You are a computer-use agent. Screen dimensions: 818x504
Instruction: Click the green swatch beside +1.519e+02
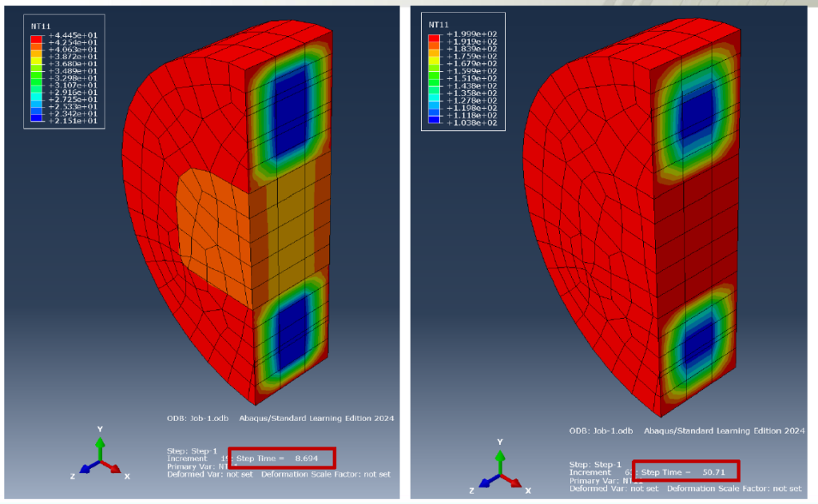coord(434,75)
